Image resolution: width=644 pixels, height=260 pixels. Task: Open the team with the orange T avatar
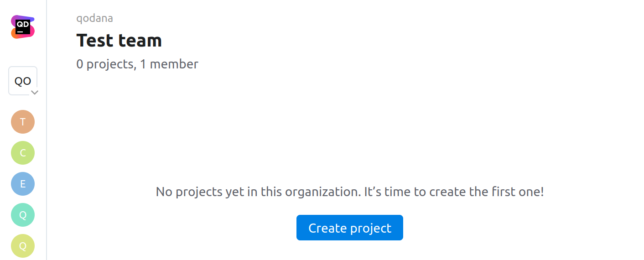point(23,122)
